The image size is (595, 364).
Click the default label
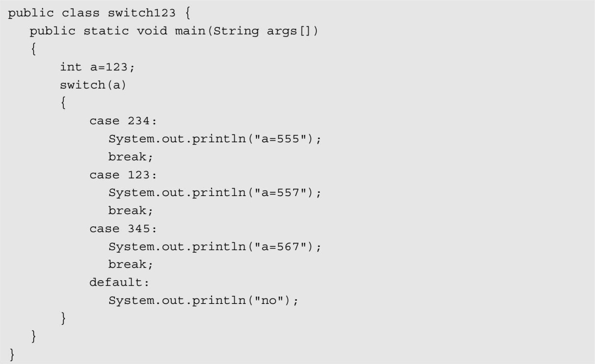click(119, 283)
